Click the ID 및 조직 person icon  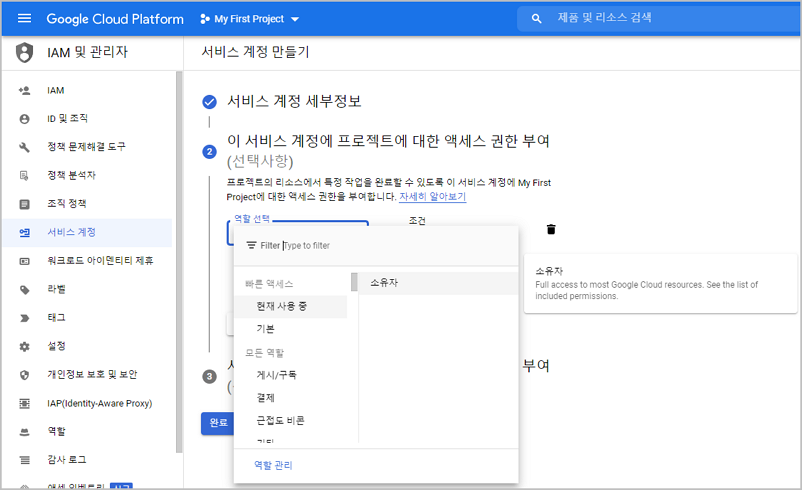pos(24,119)
